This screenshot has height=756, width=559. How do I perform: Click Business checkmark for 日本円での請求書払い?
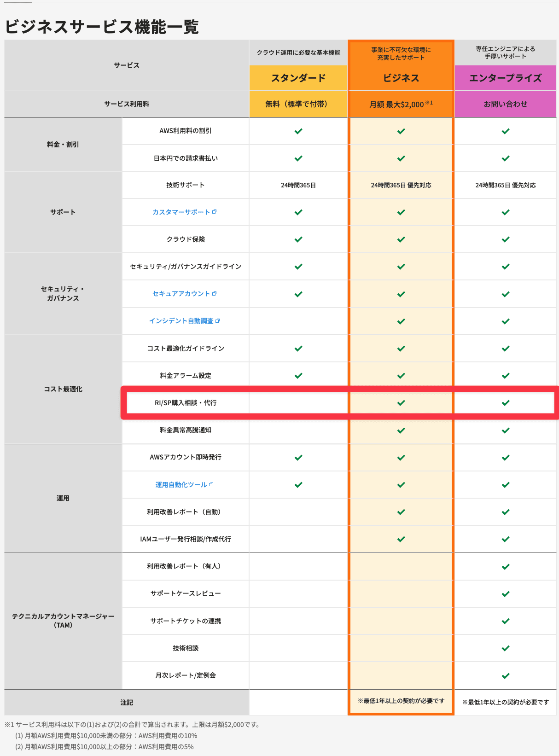(401, 158)
